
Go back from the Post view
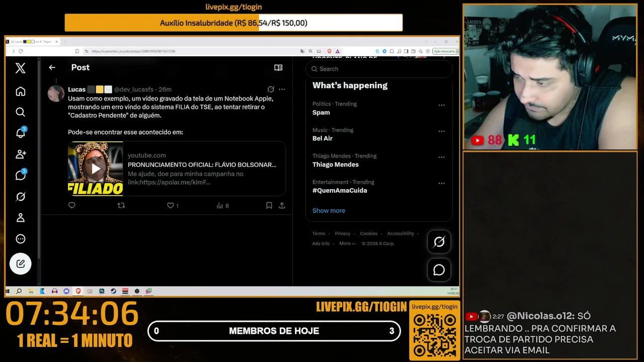(x=52, y=67)
